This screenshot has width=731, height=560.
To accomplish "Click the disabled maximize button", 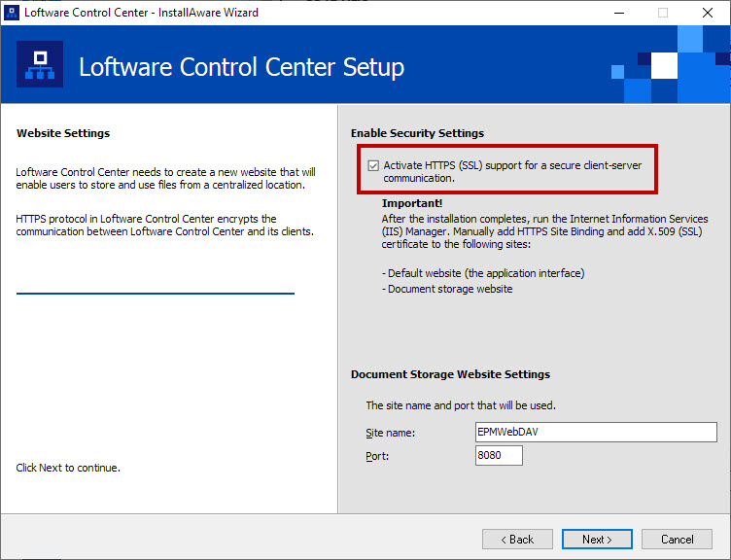I will pos(663,13).
